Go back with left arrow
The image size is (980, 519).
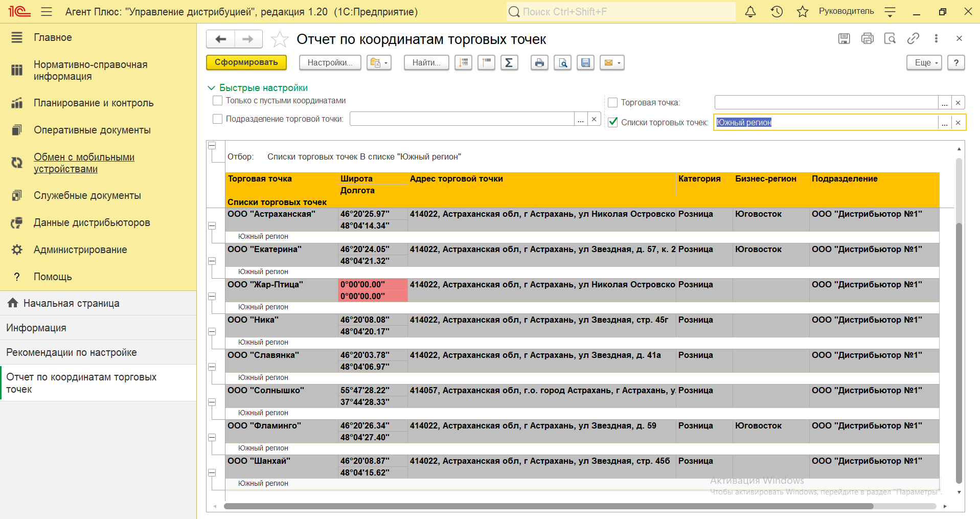(x=220, y=39)
